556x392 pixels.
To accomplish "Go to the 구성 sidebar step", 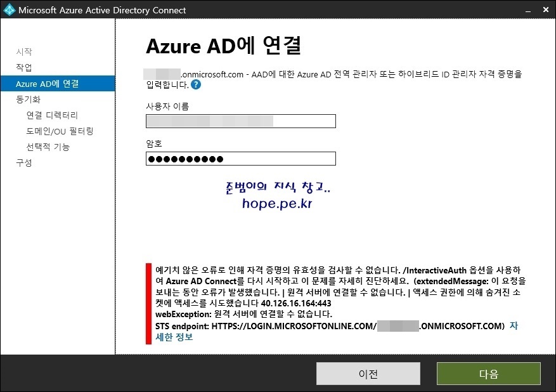I will [x=24, y=162].
